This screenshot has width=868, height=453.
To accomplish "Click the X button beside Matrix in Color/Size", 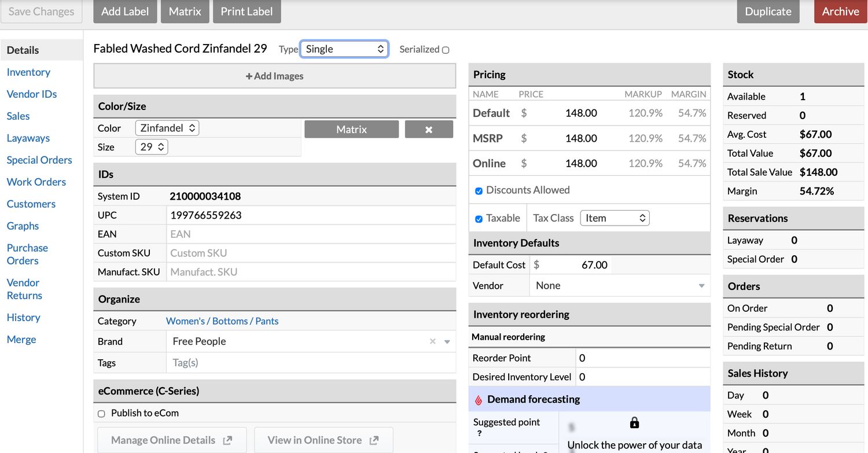I will 429,130.
